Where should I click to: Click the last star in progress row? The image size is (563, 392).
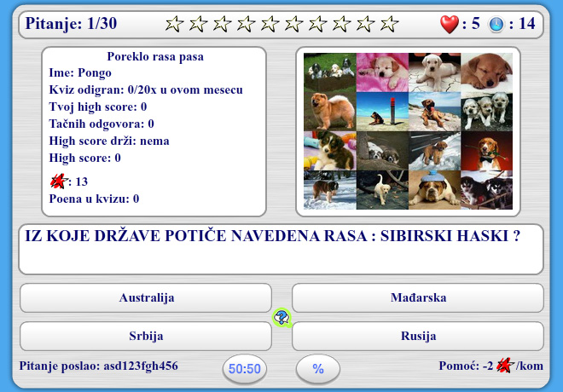(x=389, y=24)
